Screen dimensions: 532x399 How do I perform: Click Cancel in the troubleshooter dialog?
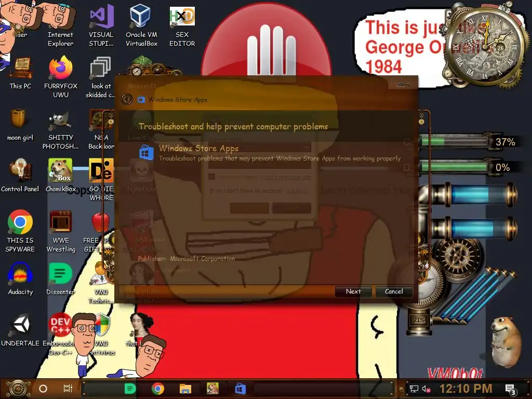tap(394, 291)
